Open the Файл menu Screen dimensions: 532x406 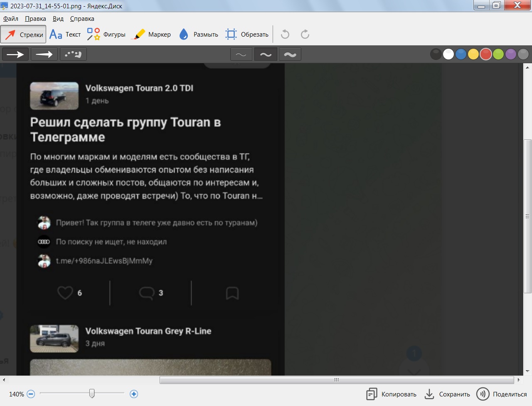point(11,19)
